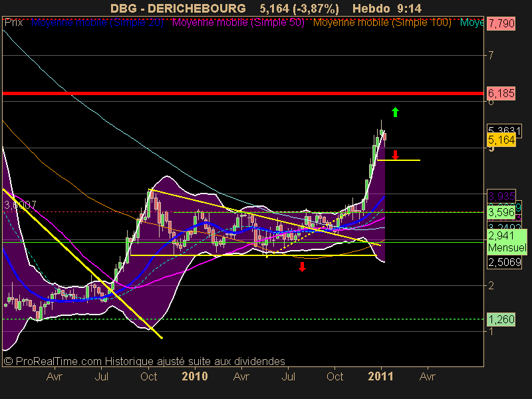
Task: Click the red '6,185' resistance price label
Action: tap(501, 93)
